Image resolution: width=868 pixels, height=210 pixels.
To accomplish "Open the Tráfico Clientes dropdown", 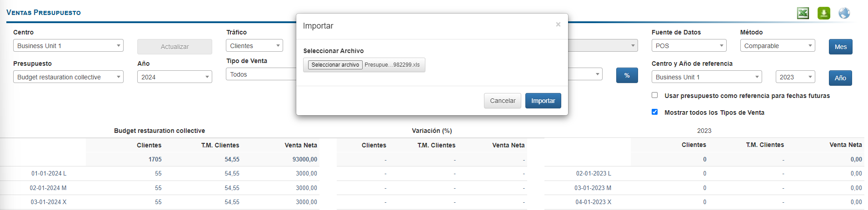I will point(254,46).
